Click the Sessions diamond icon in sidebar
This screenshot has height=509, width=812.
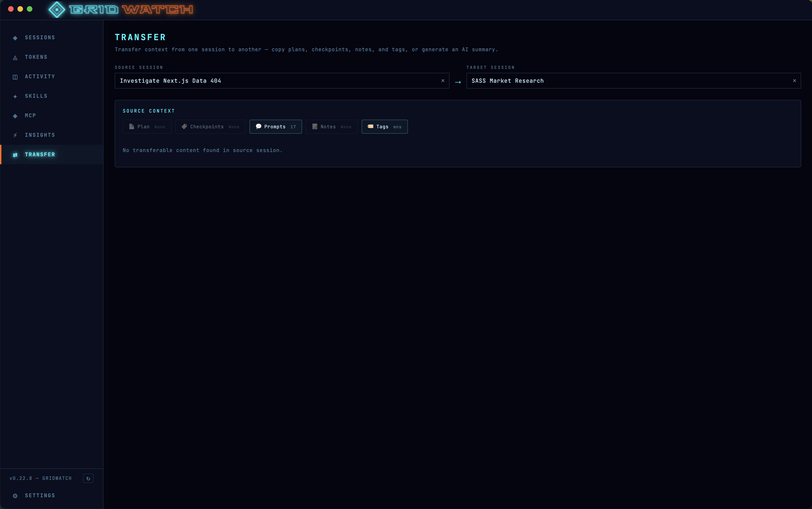pos(15,38)
